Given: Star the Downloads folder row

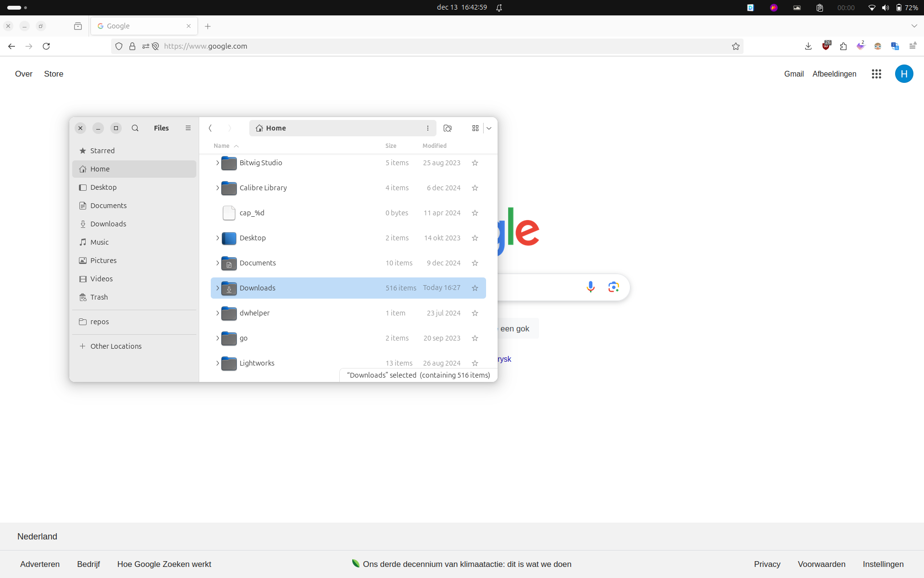Looking at the screenshot, I should pos(475,288).
